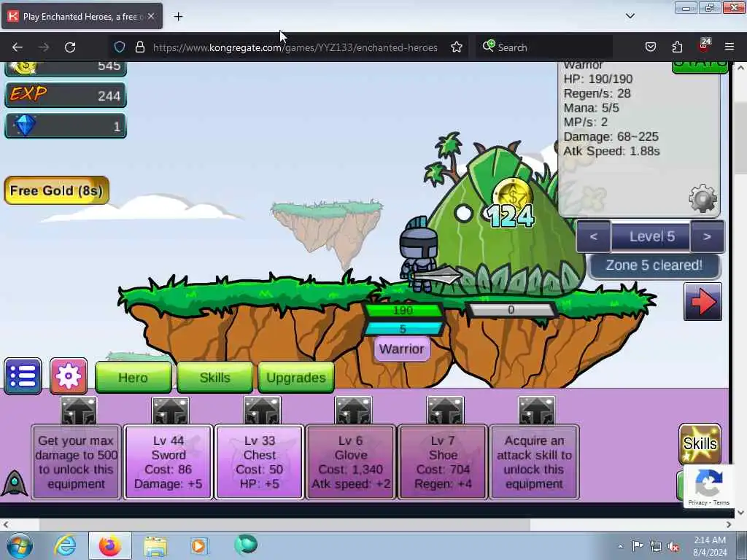Click the browser back arrow

[x=18, y=47]
